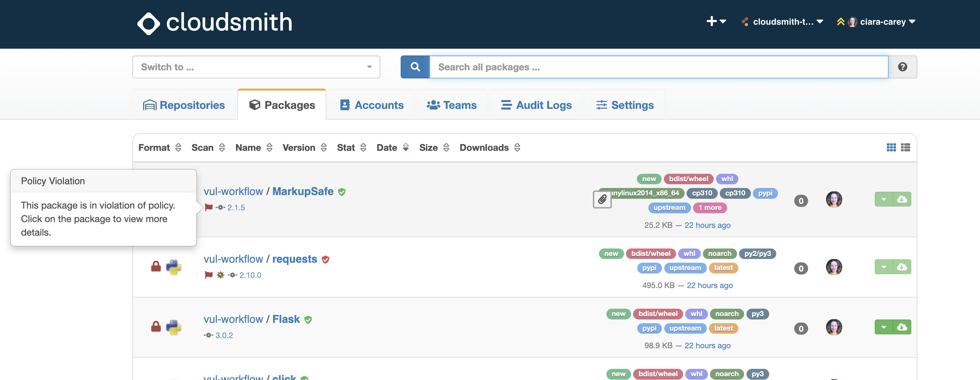Sort packages by Date
The image size is (980, 380).
pyautogui.click(x=393, y=147)
